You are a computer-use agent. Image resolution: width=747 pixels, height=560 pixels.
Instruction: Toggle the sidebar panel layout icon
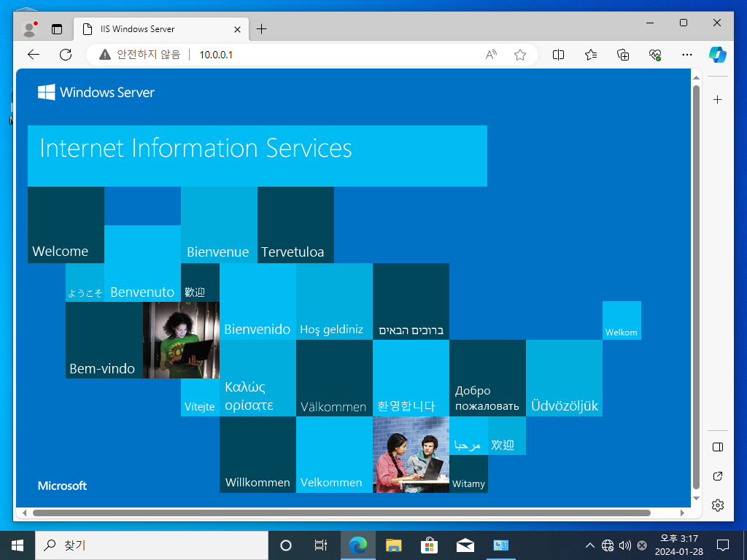718,447
